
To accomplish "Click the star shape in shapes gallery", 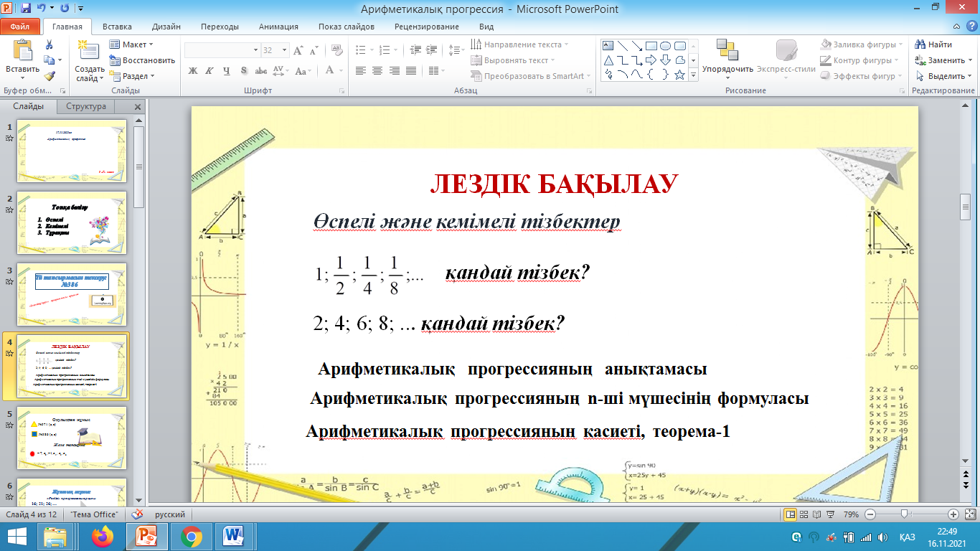I will (679, 75).
